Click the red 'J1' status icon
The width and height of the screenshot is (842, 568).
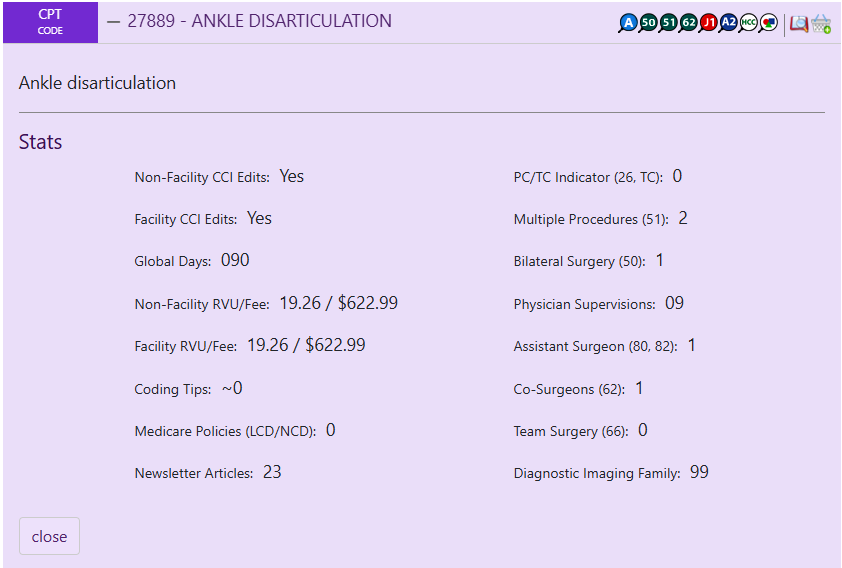(x=708, y=22)
